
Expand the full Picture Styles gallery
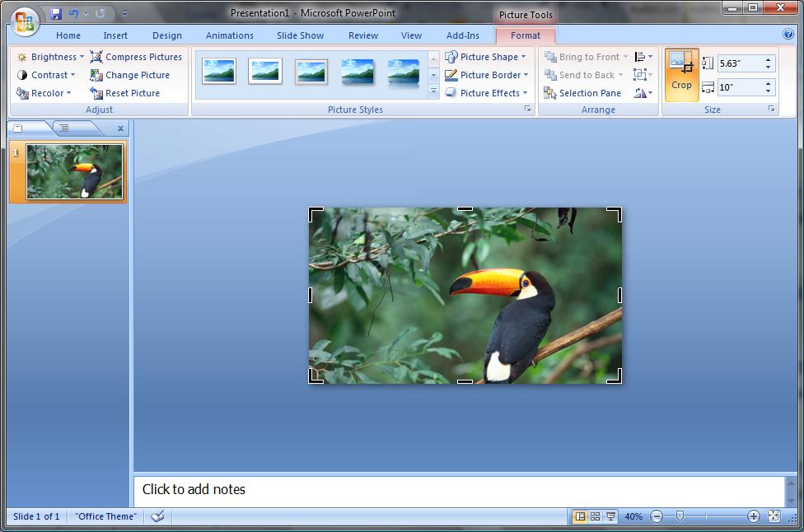click(434, 91)
